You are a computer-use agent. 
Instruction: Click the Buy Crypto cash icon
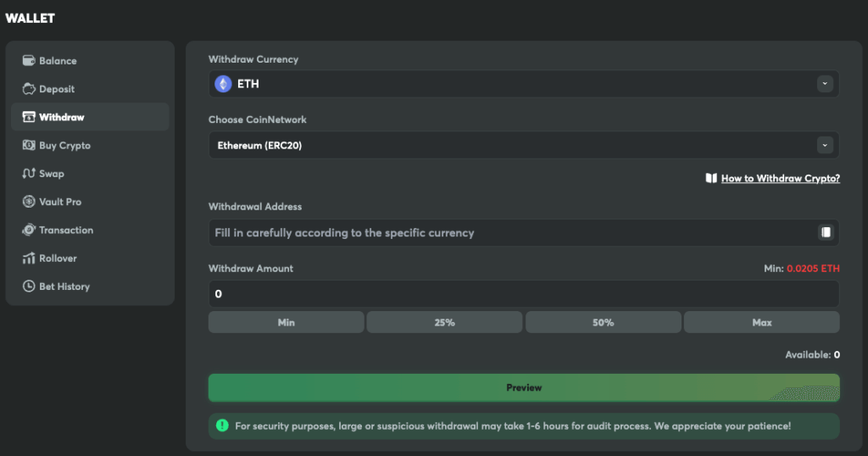pyautogui.click(x=29, y=146)
